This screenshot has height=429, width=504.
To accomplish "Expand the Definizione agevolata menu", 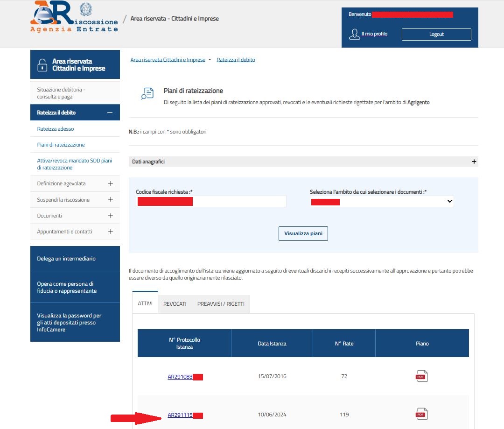I will pyautogui.click(x=110, y=183).
